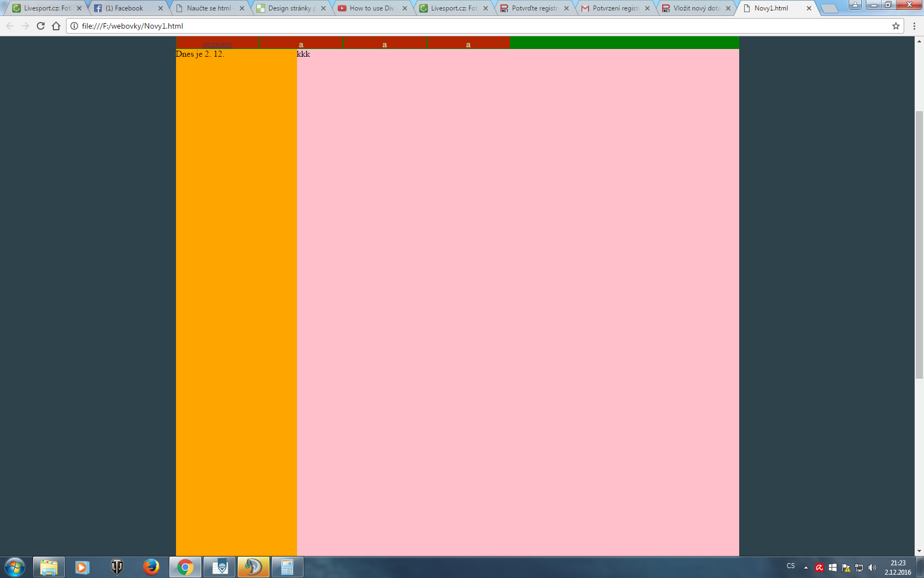Open the volume speaker icon
This screenshot has width=924, height=578.
[872, 568]
